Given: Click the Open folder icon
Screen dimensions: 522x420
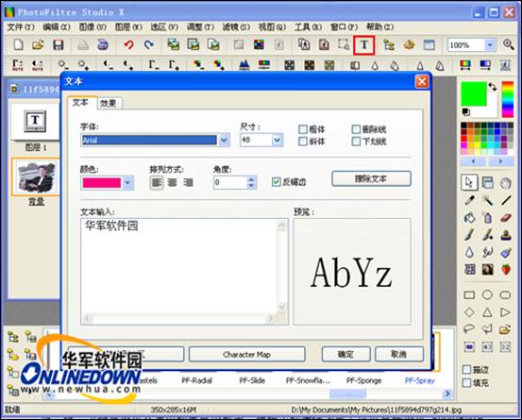Looking at the screenshot, I should point(38,44).
